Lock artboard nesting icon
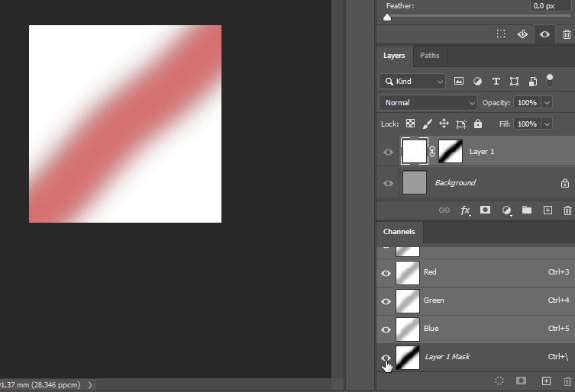Viewport: 575px width, 392px height. point(460,124)
